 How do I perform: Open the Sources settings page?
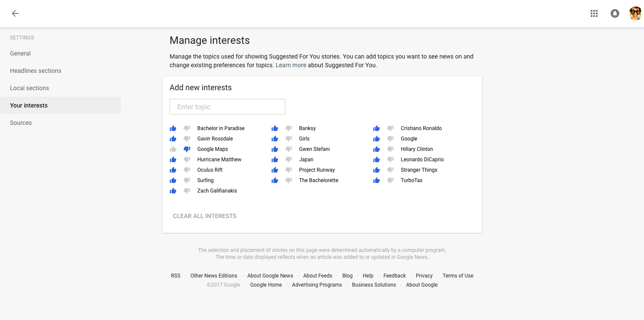click(21, 123)
